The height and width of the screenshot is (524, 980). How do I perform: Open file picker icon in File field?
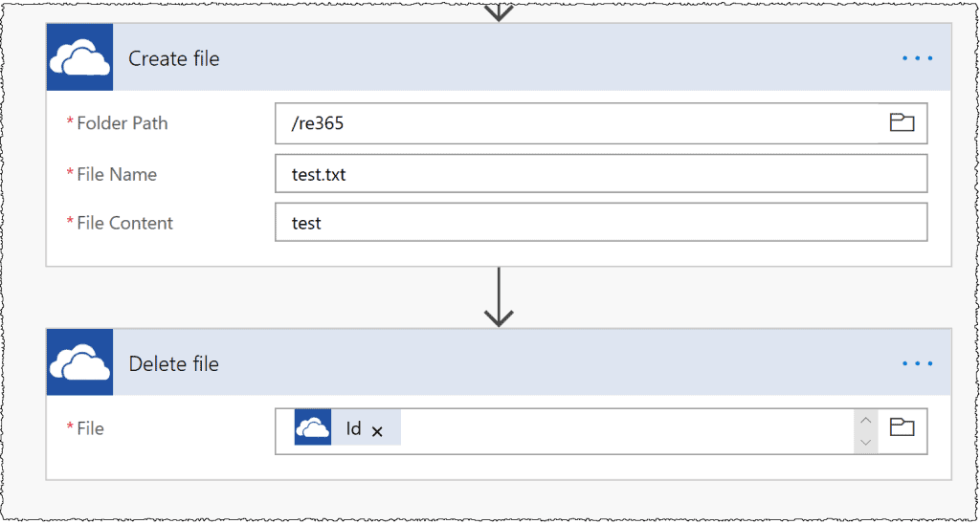pos(902,428)
